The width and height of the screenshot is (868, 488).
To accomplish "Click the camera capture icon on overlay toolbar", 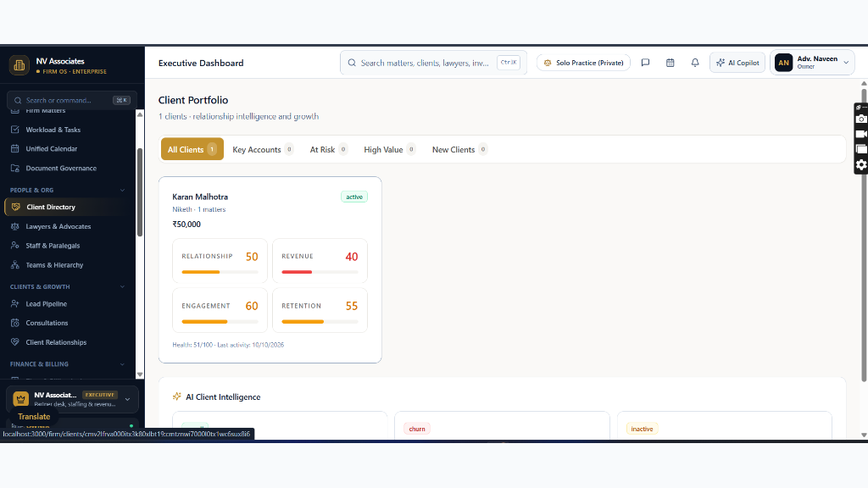I will click(x=861, y=119).
